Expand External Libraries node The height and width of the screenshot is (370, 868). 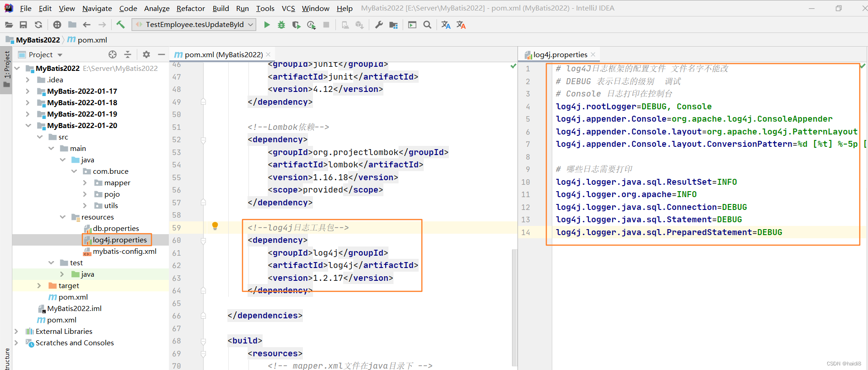click(x=16, y=331)
